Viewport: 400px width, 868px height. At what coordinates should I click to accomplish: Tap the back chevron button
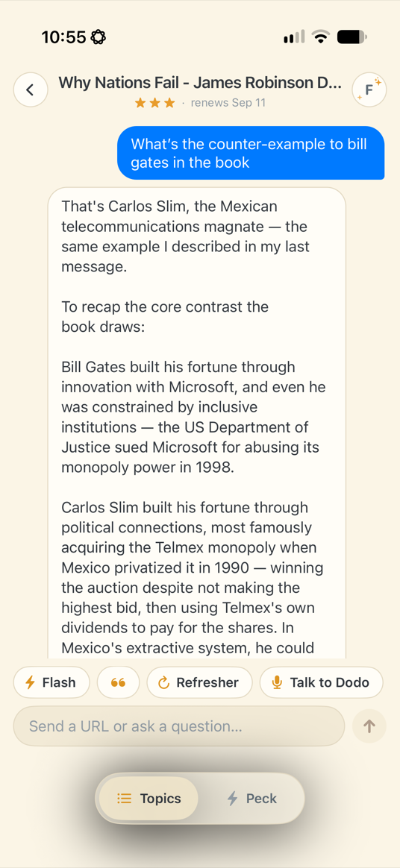31,89
